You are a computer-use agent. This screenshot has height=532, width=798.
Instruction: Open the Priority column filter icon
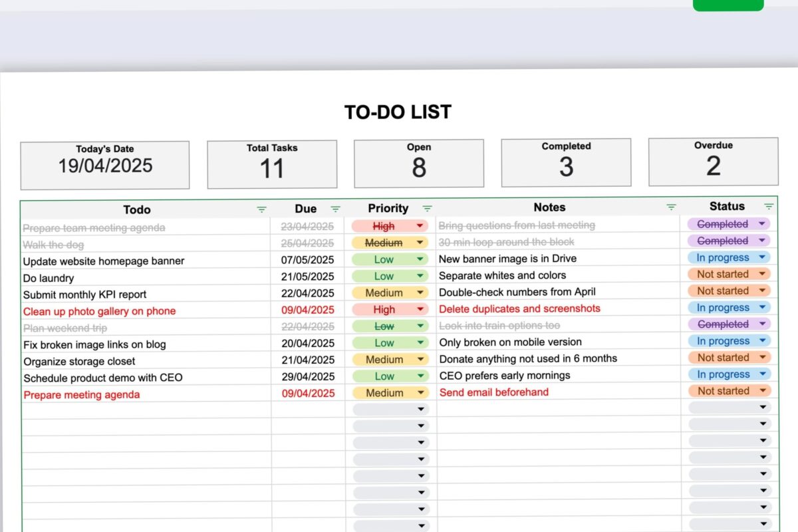(426, 209)
